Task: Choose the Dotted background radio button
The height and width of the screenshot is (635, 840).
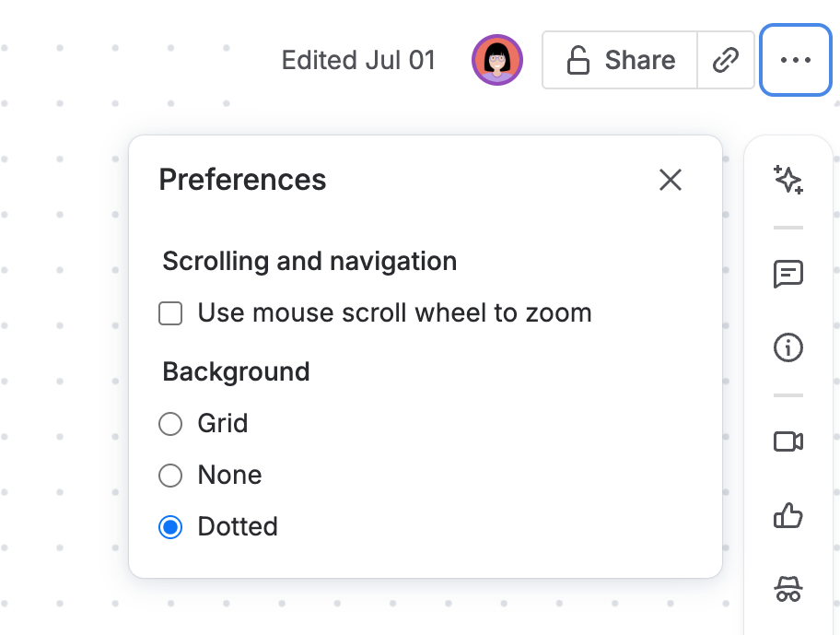Action: point(170,527)
